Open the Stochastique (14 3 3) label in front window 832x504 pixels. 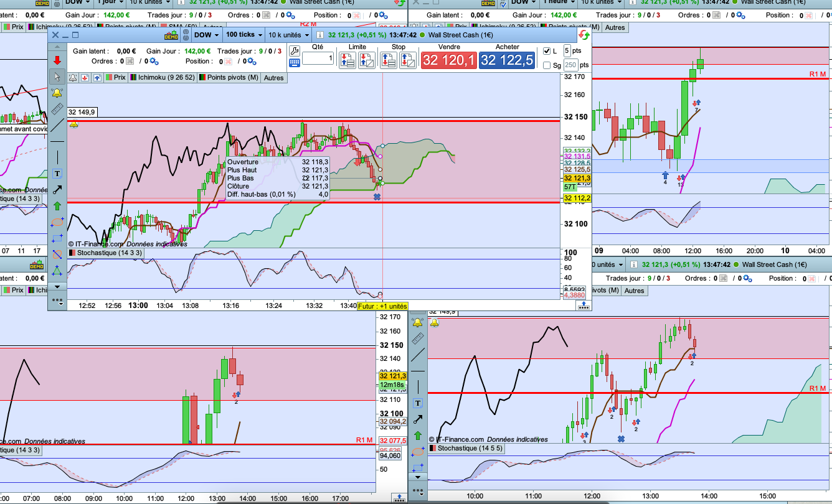(x=105, y=253)
